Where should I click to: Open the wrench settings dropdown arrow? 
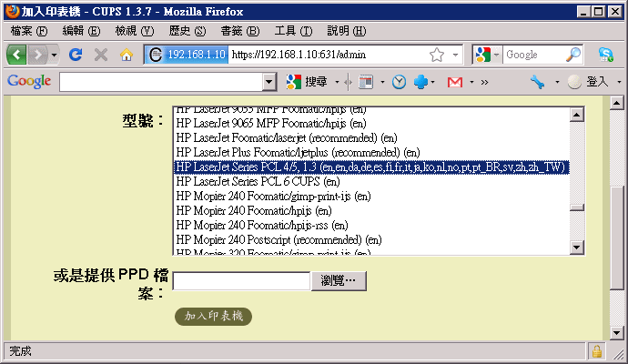pyautogui.click(x=557, y=82)
